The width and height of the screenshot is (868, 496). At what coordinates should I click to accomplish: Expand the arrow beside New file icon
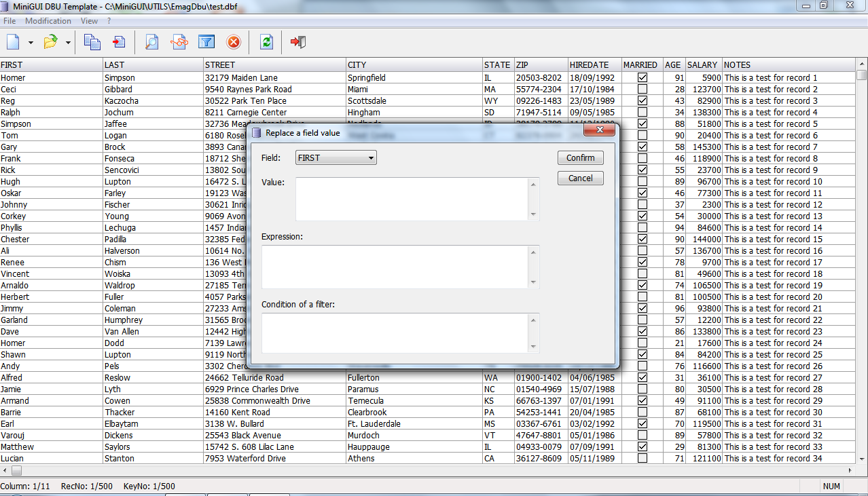tap(31, 43)
